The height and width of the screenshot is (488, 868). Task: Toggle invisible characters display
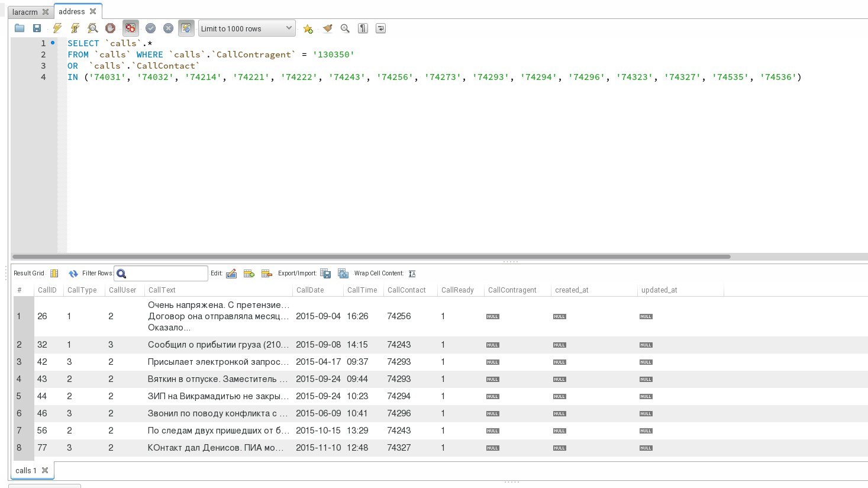363,28
